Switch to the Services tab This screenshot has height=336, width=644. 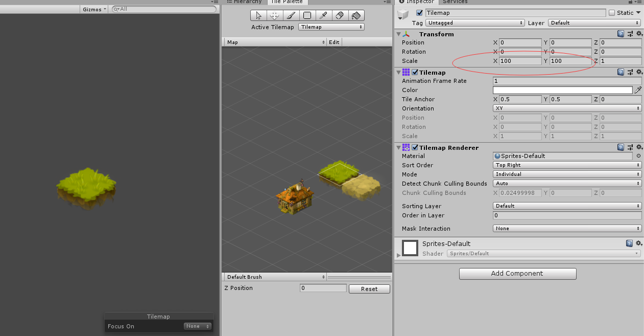[x=455, y=2]
